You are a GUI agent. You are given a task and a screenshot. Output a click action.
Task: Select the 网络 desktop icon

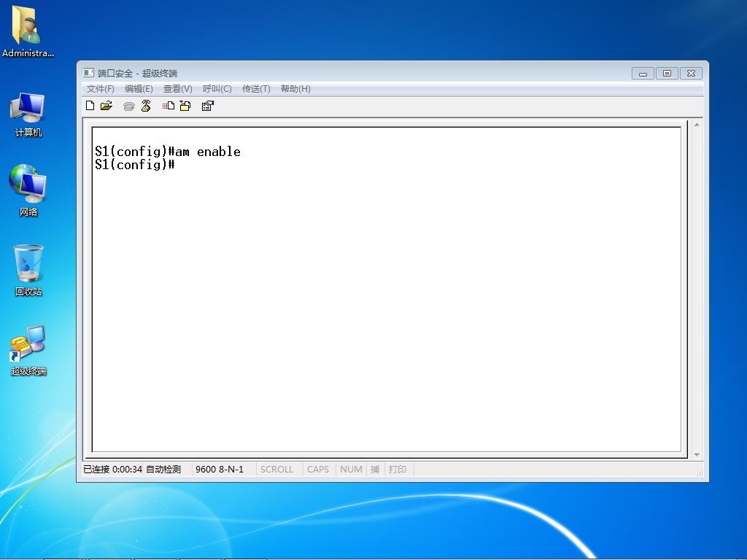28,190
